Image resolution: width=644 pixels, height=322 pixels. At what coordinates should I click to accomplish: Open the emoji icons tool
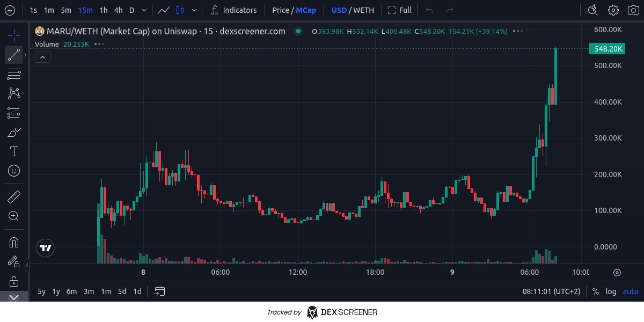pyautogui.click(x=14, y=171)
